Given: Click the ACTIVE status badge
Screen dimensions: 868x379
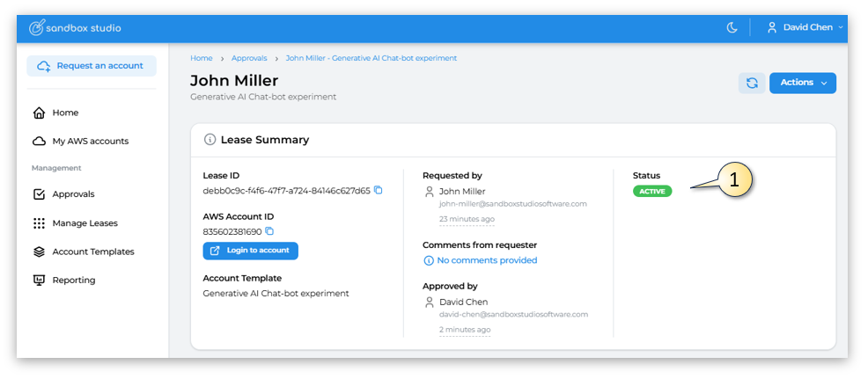Looking at the screenshot, I should coord(652,192).
